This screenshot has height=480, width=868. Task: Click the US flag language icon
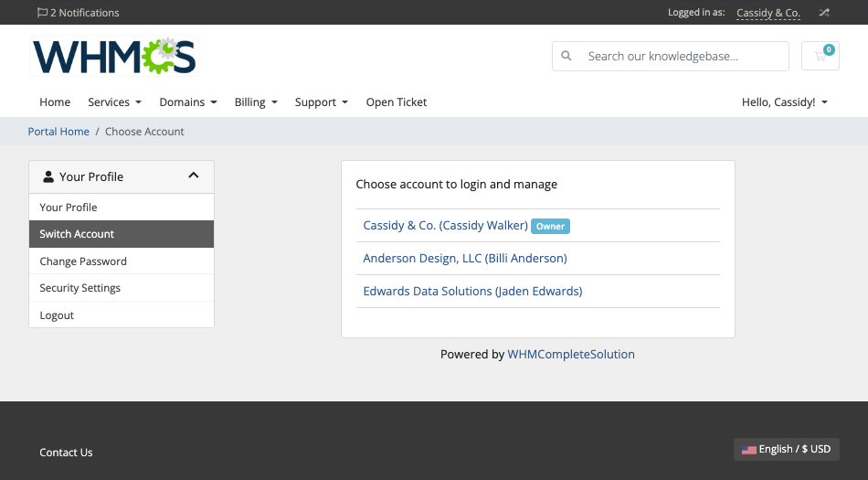(x=748, y=450)
